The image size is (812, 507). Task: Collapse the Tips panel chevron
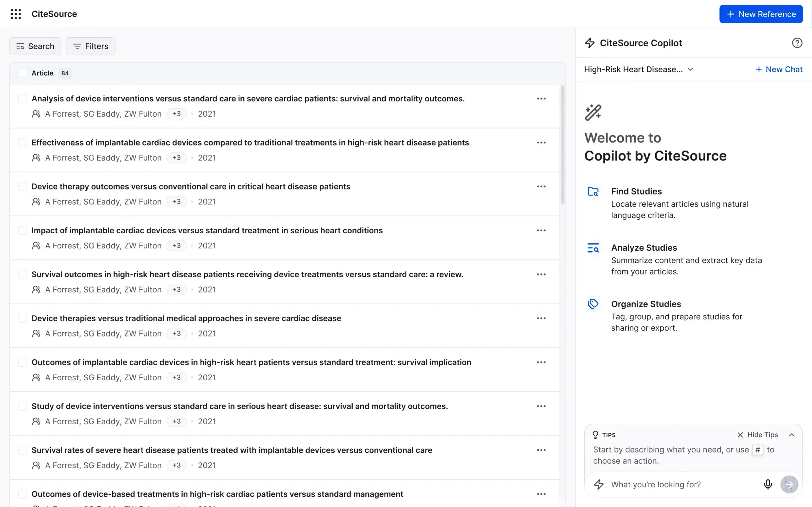coord(791,434)
